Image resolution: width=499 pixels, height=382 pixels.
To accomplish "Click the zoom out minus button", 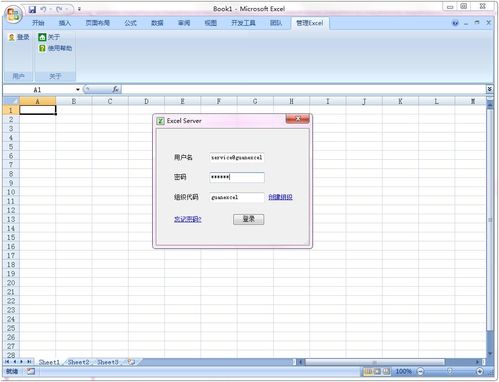I will point(421,371).
